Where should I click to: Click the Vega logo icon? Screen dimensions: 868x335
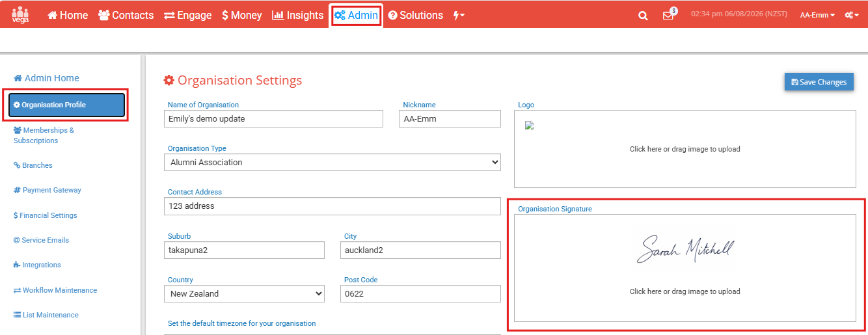20,14
